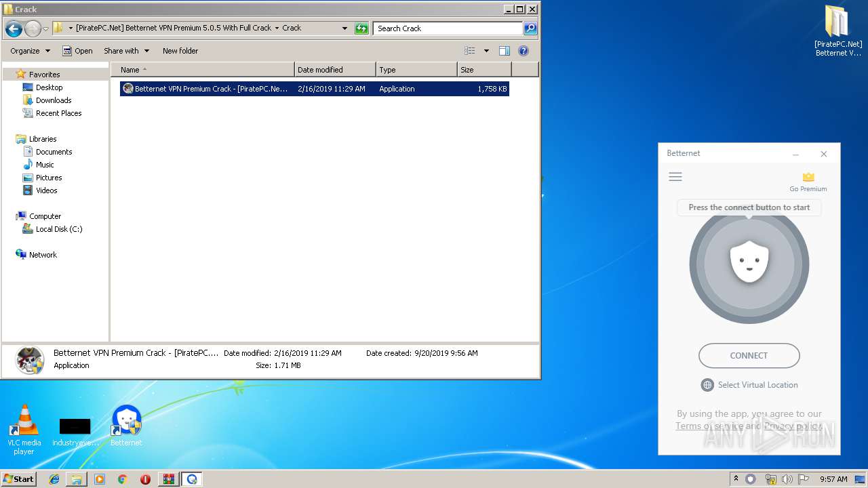The image size is (868, 488).
Task: Show hidden tray icons arrow
Action: 736,479
